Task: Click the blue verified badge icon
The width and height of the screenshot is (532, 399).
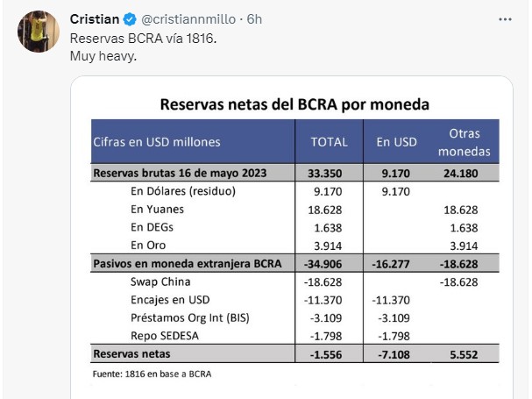Action: point(130,19)
